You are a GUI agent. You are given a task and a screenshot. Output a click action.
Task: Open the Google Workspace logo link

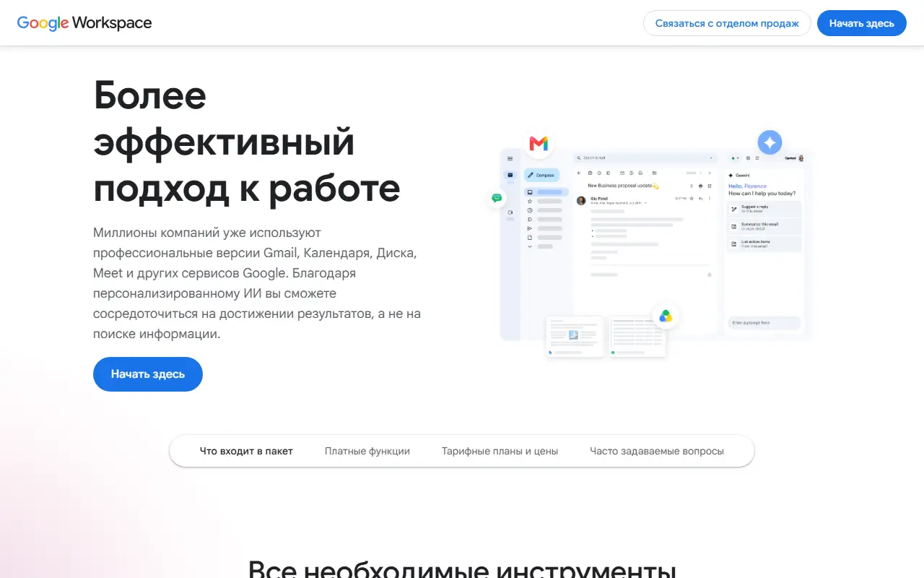click(84, 23)
